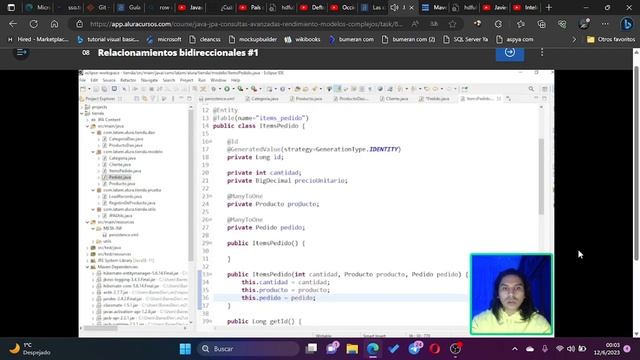Open the Task View taskbar icon
The width and height of the screenshot is (640, 360).
(311, 349)
